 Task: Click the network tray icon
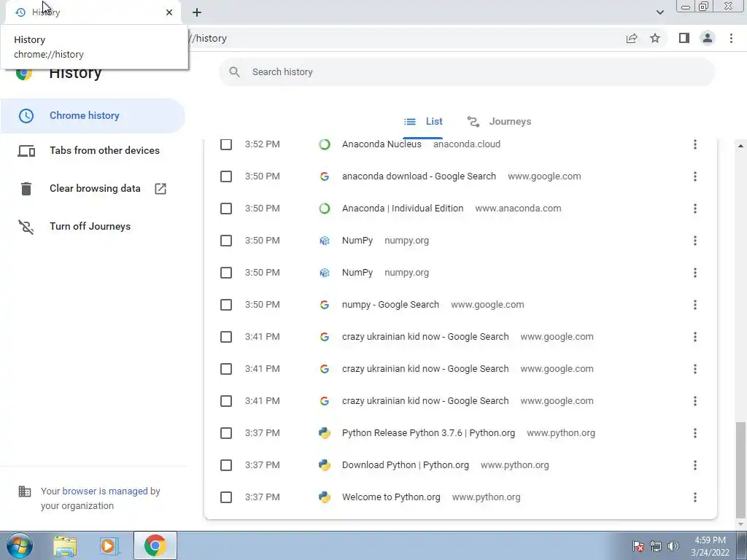point(656,546)
